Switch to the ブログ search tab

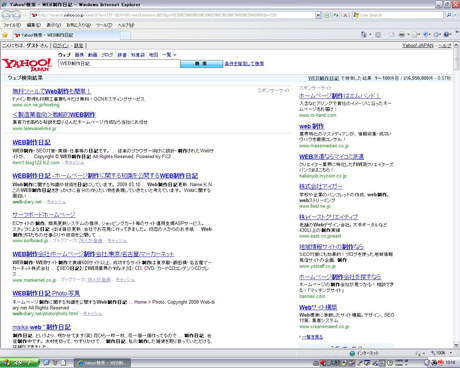coord(107,55)
